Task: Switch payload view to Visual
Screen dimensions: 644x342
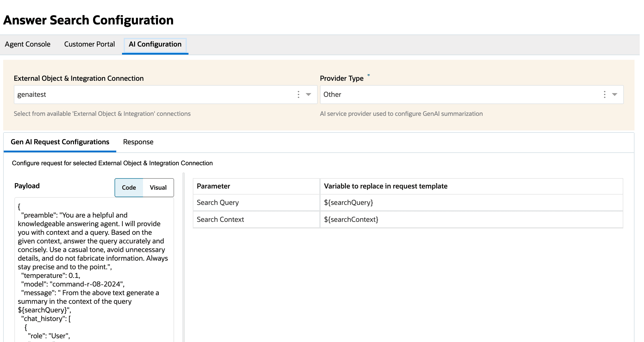Action: coord(158,188)
